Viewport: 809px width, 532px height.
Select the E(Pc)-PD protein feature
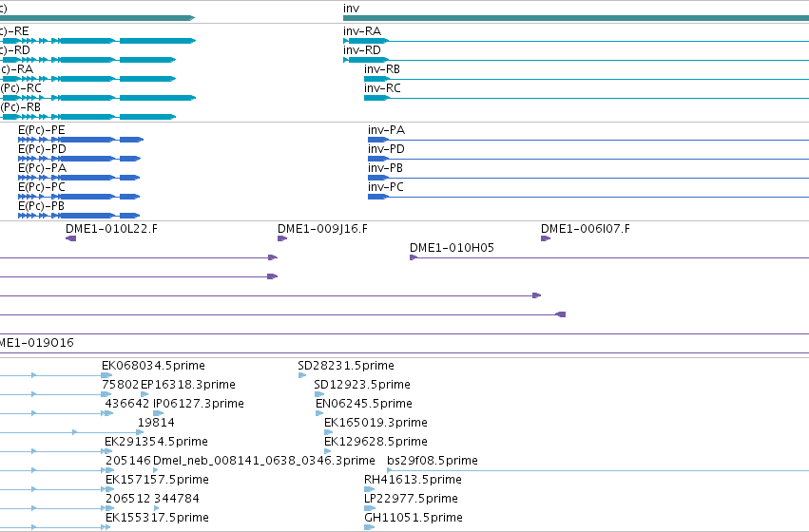79,159
